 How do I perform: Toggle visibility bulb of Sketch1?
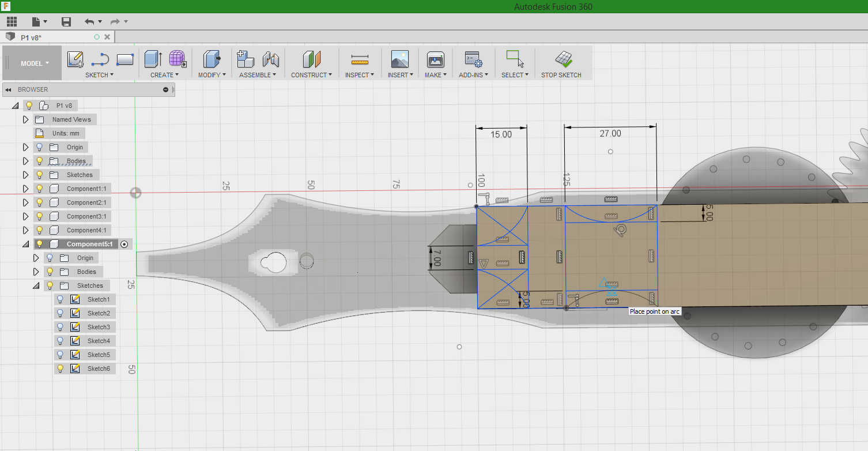[x=60, y=299]
